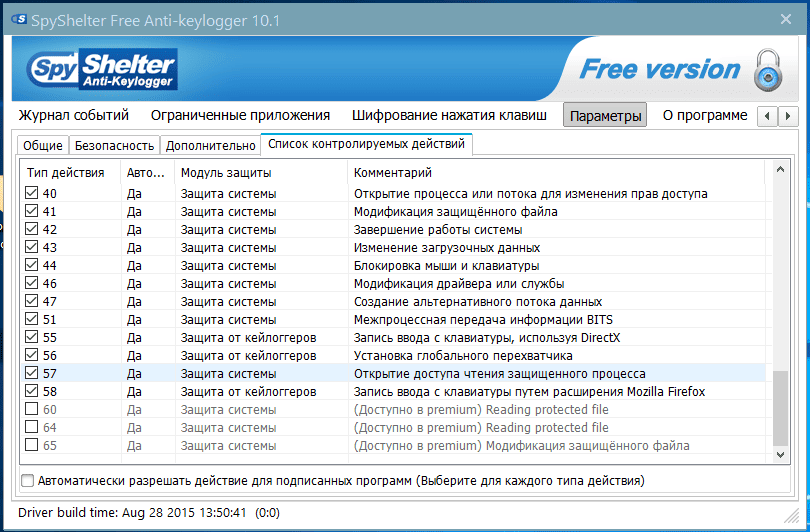Toggle checkbox for action 47
This screenshot has height=532, width=810.
pos(32,301)
